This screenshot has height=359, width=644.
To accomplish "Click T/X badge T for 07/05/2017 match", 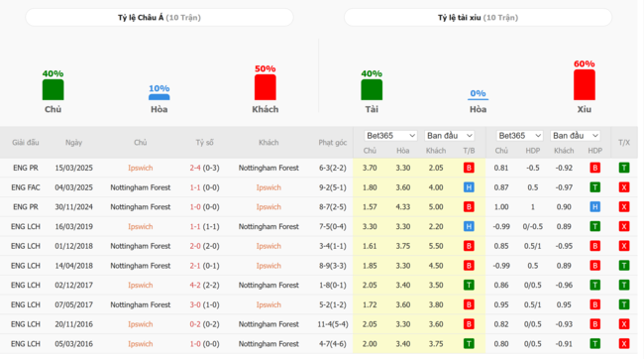I will [x=624, y=304].
